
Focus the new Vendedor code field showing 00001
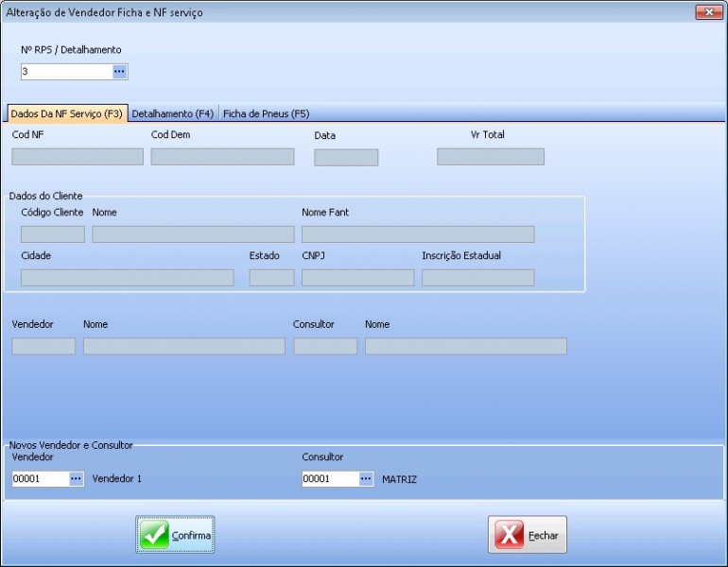coord(39,479)
